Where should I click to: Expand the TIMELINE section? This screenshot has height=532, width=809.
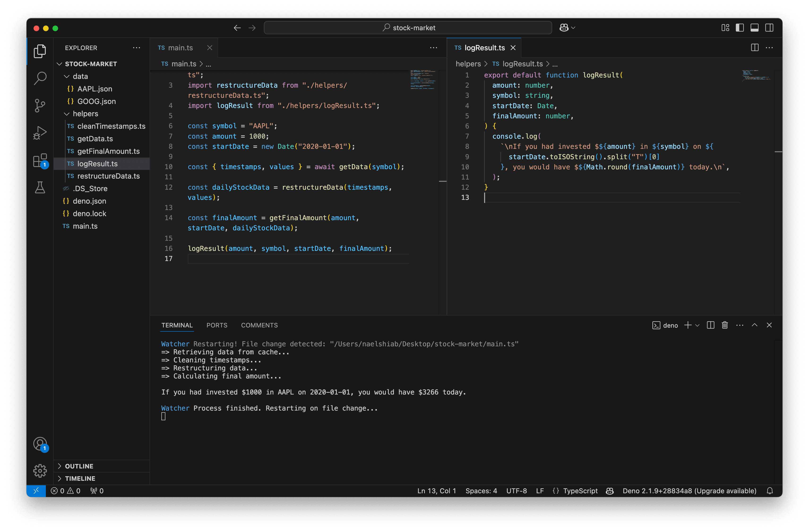tap(102, 478)
